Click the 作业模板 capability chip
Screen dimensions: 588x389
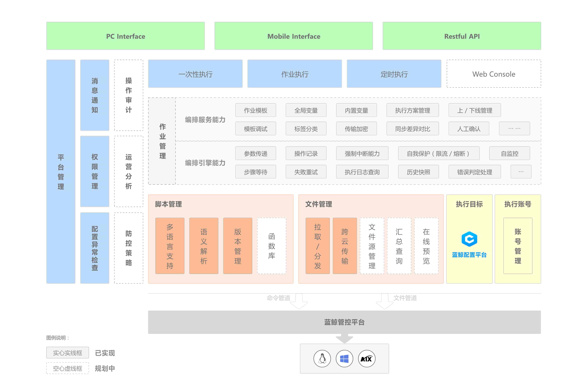(x=255, y=110)
